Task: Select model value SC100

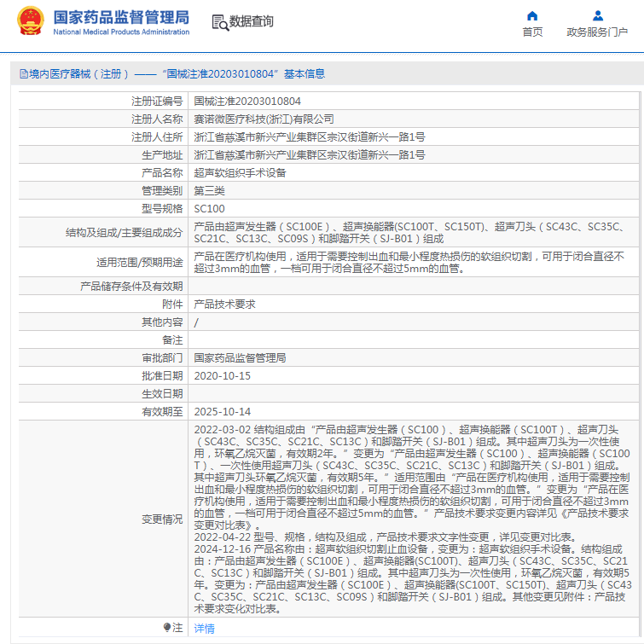Action: (210, 209)
